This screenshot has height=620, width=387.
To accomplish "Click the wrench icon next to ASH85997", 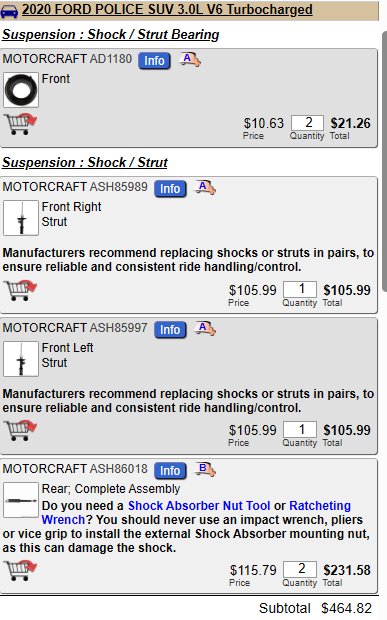I will point(205,329).
